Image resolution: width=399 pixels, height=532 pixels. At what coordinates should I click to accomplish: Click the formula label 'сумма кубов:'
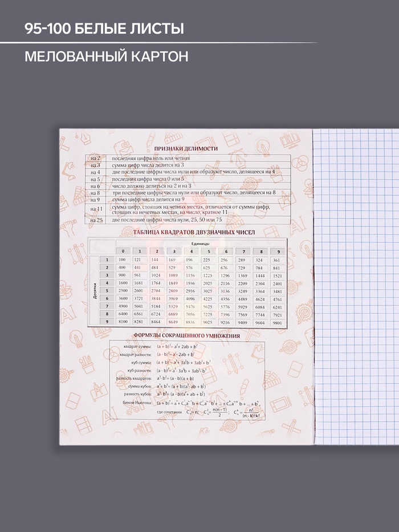140,387
